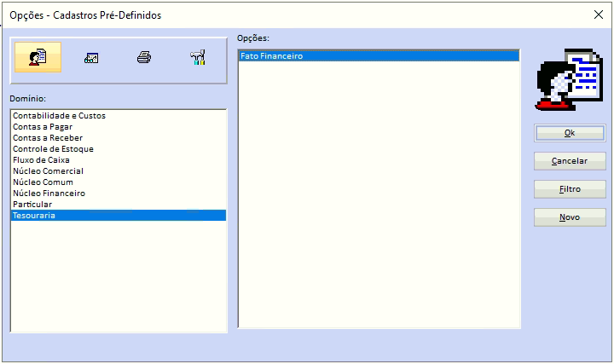
Task: Confirm with the Ok button
Action: [x=570, y=133]
